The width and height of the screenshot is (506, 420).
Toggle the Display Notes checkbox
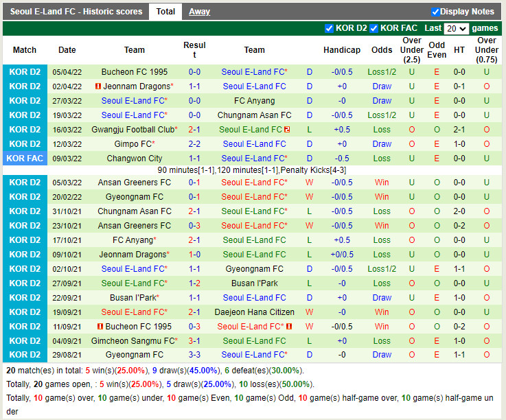pos(435,12)
